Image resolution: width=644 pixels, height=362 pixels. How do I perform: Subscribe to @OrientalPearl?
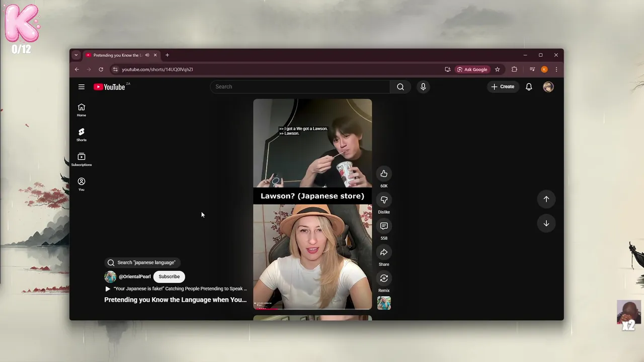[x=169, y=277]
